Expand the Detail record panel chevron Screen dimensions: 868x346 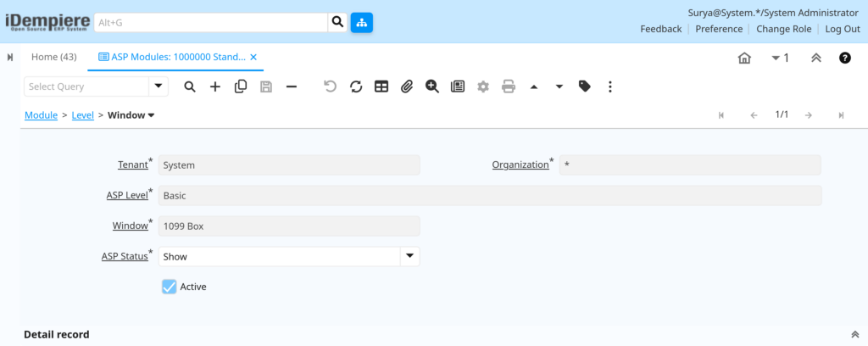pyautogui.click(x=855, y=334)
